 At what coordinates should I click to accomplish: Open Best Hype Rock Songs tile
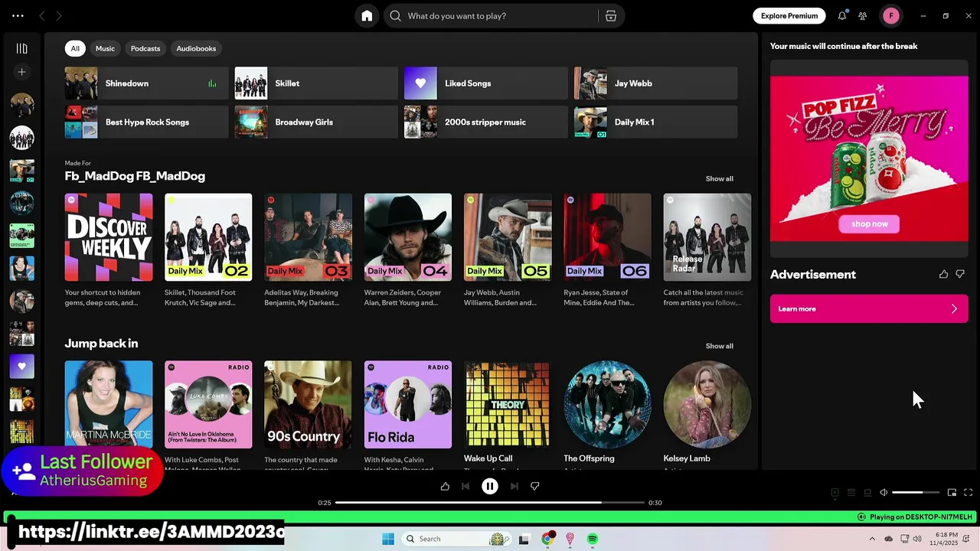[146, 122]
